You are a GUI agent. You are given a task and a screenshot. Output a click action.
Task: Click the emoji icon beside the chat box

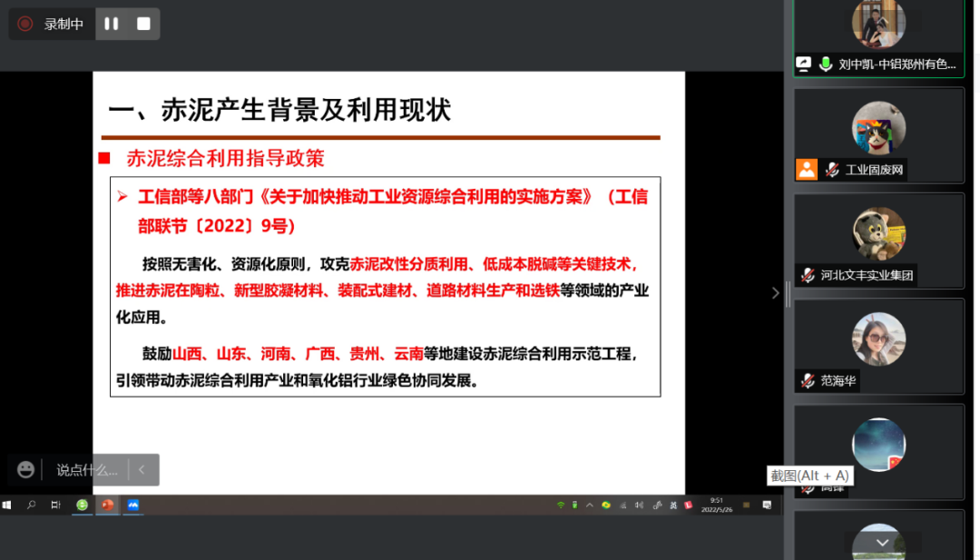coord(25,469)
